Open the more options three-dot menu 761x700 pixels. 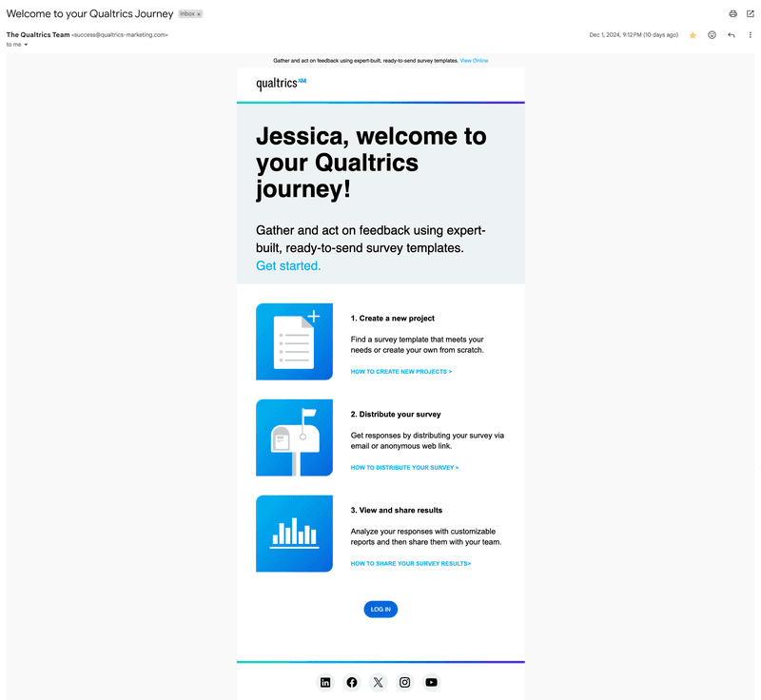tap(751, 35)
